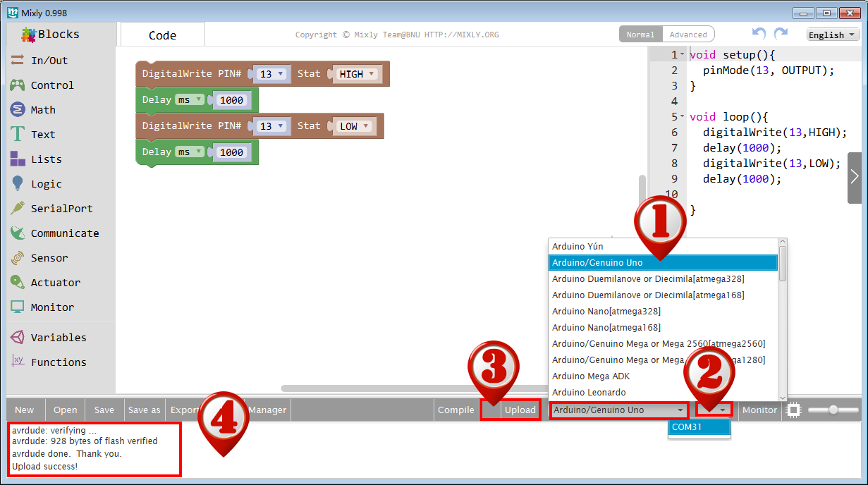Open the SerialPort block category
This screenshot has height=485, width=868.
[61, 209]
